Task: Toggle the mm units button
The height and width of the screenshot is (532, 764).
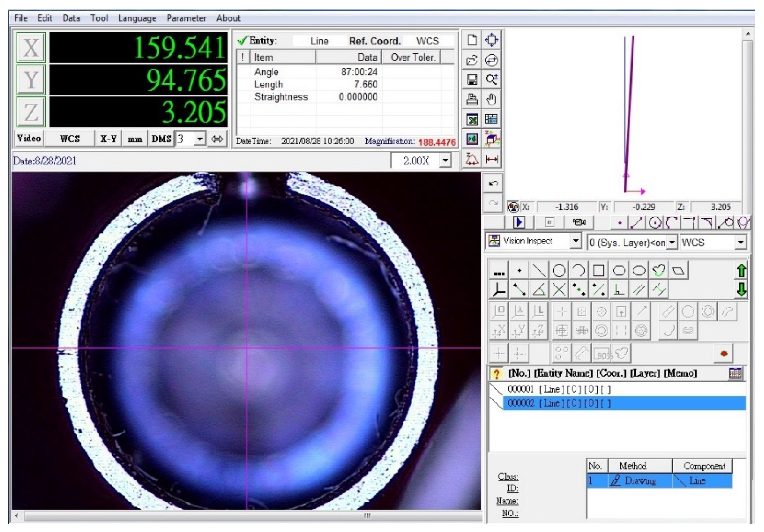Action: click(x=135, y=139)
